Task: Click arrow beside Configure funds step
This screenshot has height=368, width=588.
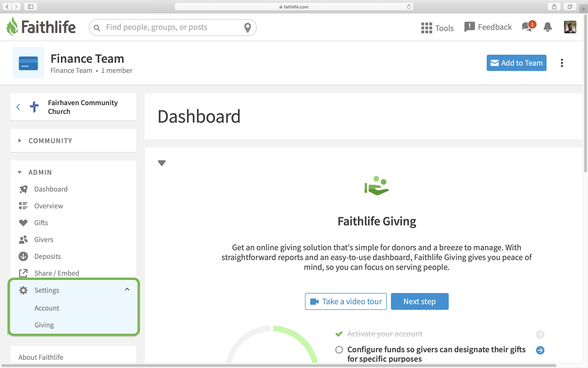Action: 540,350
